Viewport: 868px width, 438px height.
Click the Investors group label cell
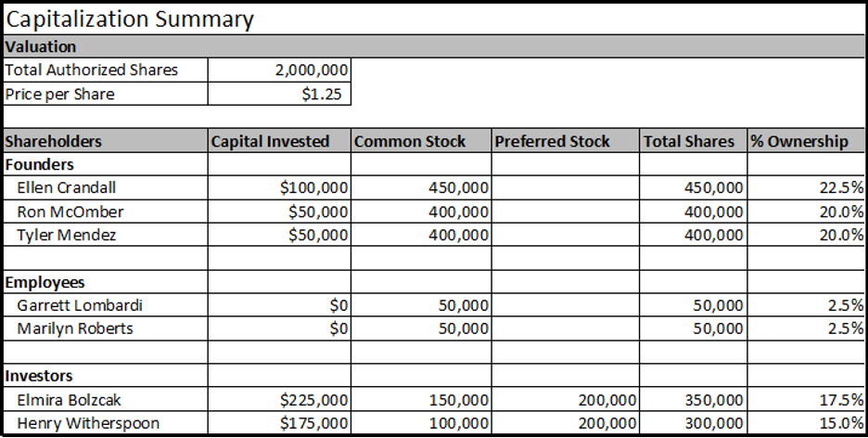tap(105, 376)
